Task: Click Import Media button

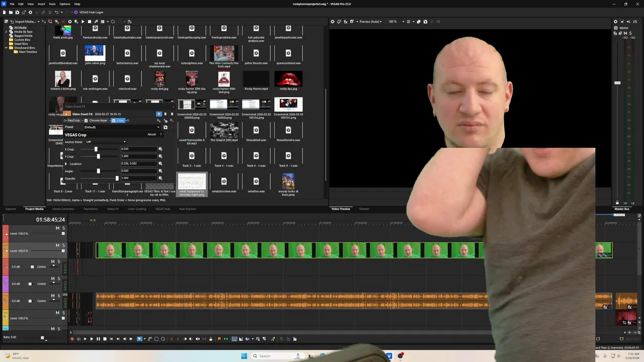Action: pyautogui.click(x=25, y=22)
